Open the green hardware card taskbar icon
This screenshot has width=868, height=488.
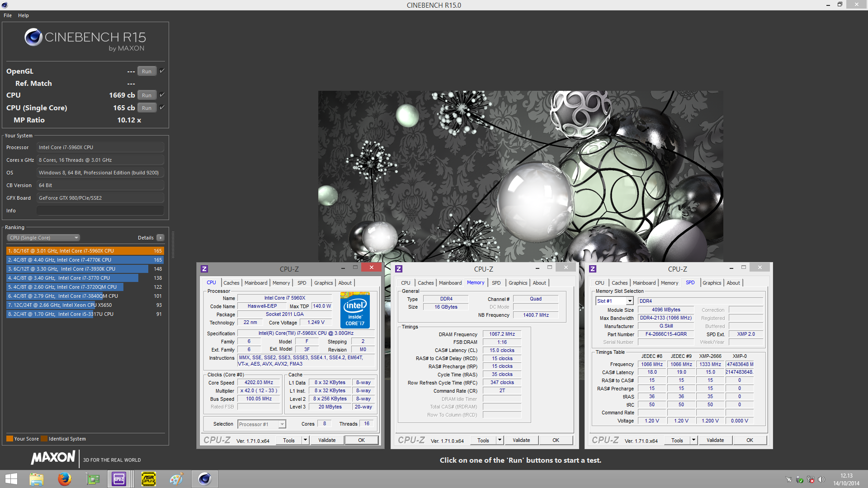click(93, 479)
